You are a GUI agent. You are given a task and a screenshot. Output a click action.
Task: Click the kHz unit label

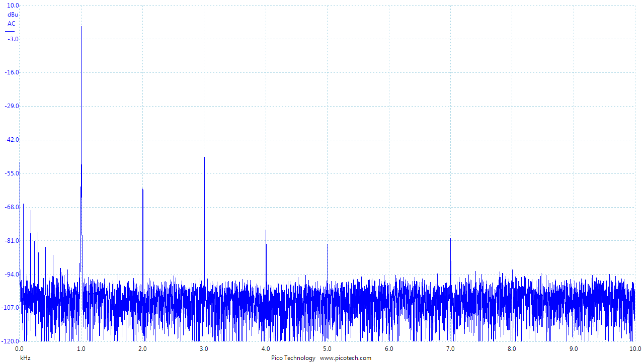[25, 358]
